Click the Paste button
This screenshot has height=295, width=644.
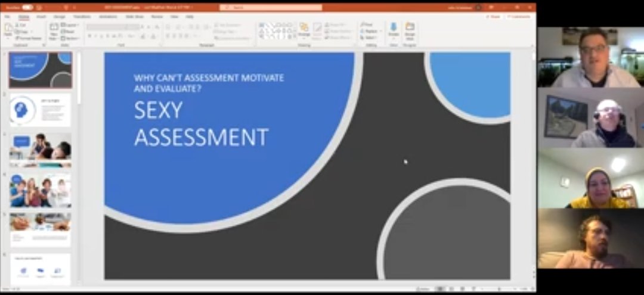tap(8, 31)
